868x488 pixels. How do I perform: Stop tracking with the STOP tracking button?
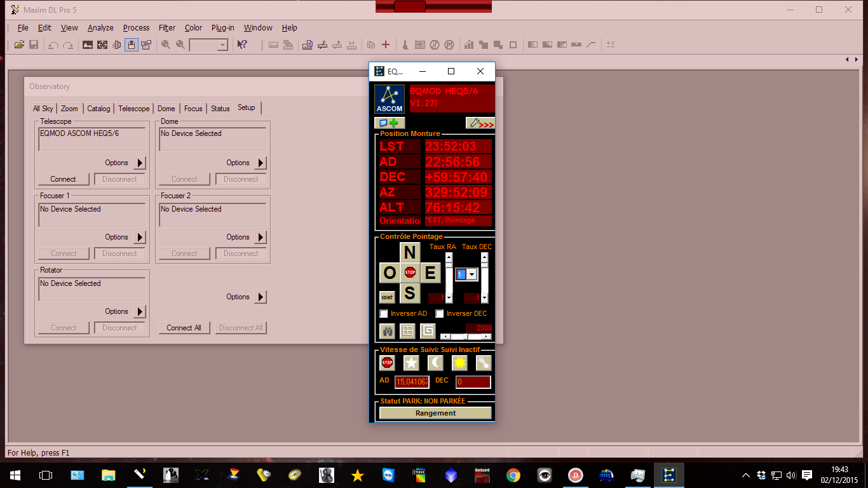point(387,363)
